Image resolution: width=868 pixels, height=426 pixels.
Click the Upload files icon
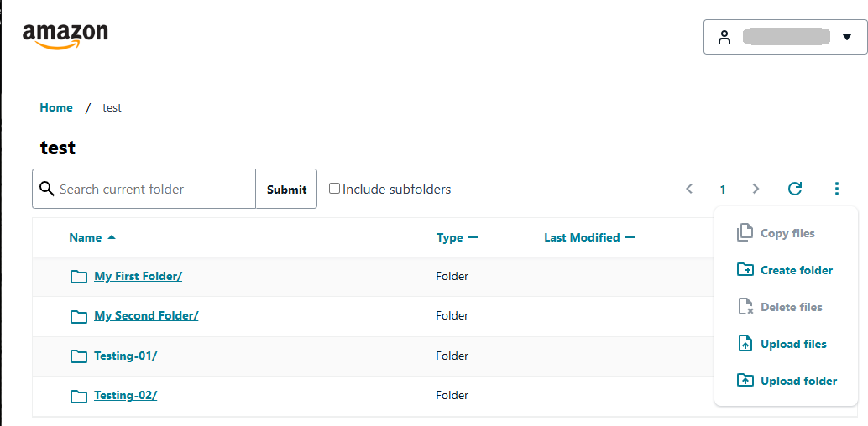(x=745, y=344)
